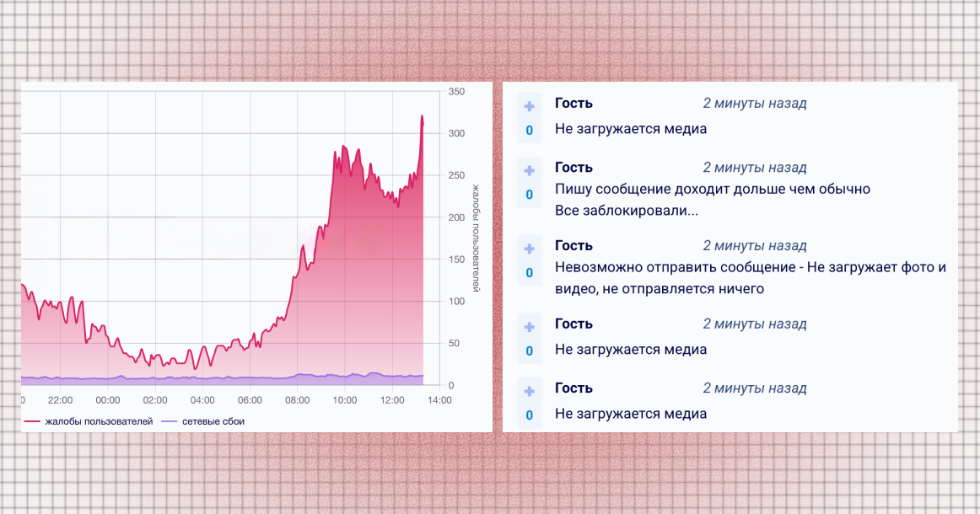Open "Гость" profile on "Невозможно отправить" comment
The width and height of the screenshot is (980, 514).
(x=573, y=246)
